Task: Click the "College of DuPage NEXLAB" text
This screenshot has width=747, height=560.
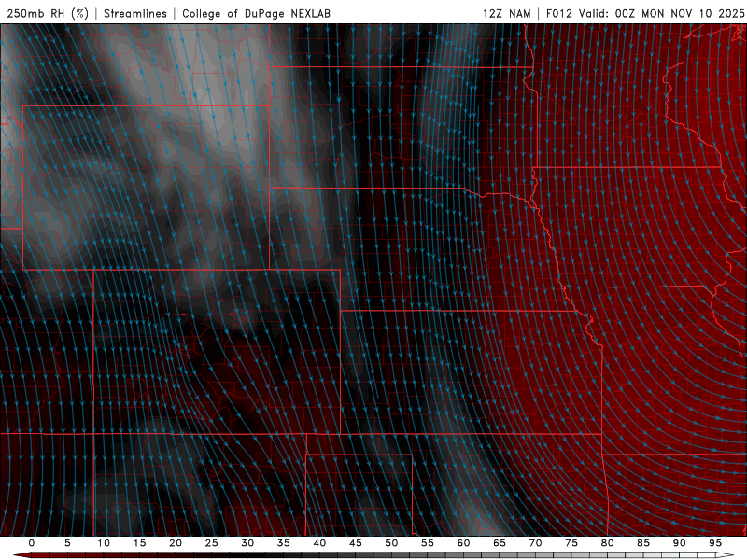Action: pyautogui.click(x=256, y=13)
